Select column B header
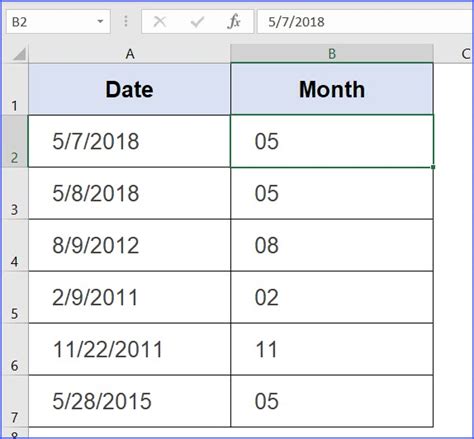 point(332,54)
